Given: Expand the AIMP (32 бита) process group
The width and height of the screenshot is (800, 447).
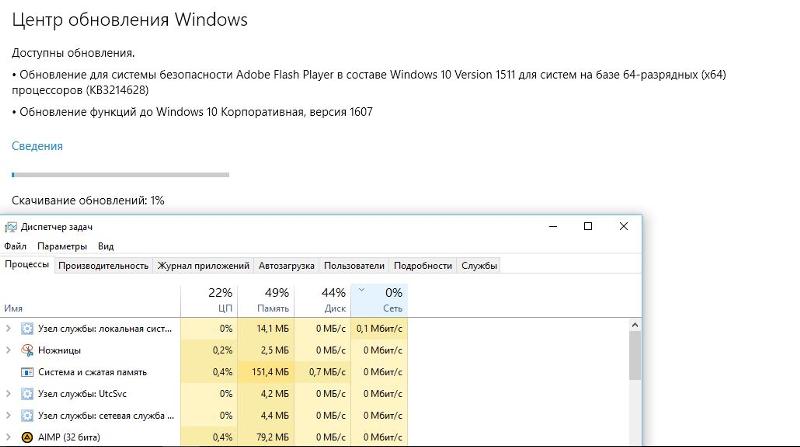Looking at the screenshot, I should point(8,437).
